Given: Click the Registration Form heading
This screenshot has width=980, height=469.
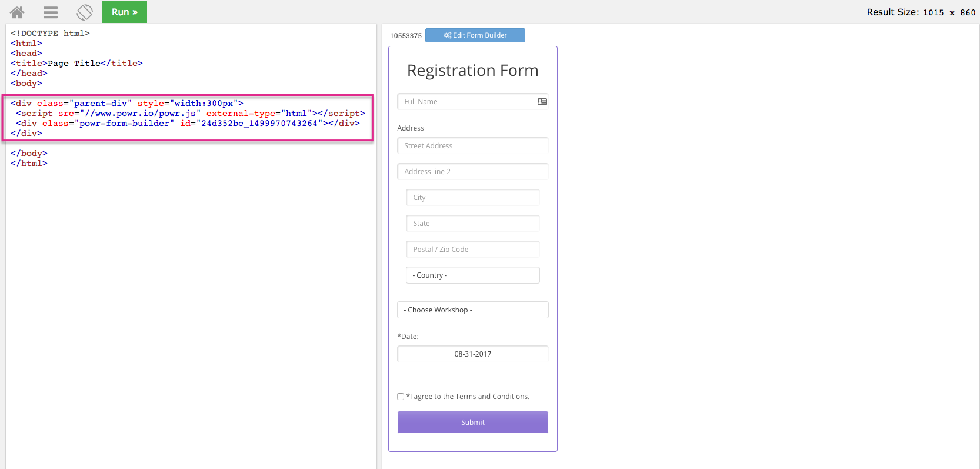Looking at the screenshot, I should point(473,71).
